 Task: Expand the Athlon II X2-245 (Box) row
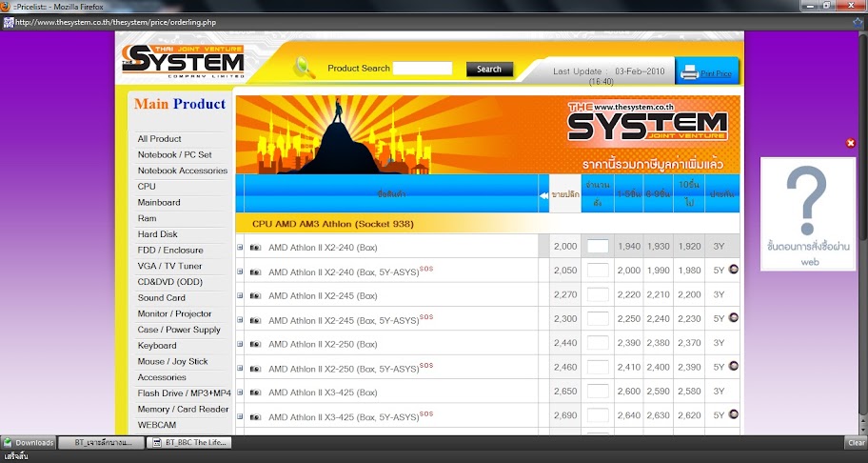[240, 295]
